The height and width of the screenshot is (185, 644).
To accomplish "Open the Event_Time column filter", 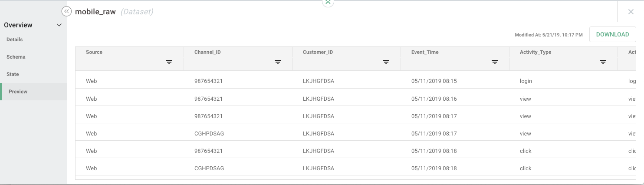I will 494,63.
